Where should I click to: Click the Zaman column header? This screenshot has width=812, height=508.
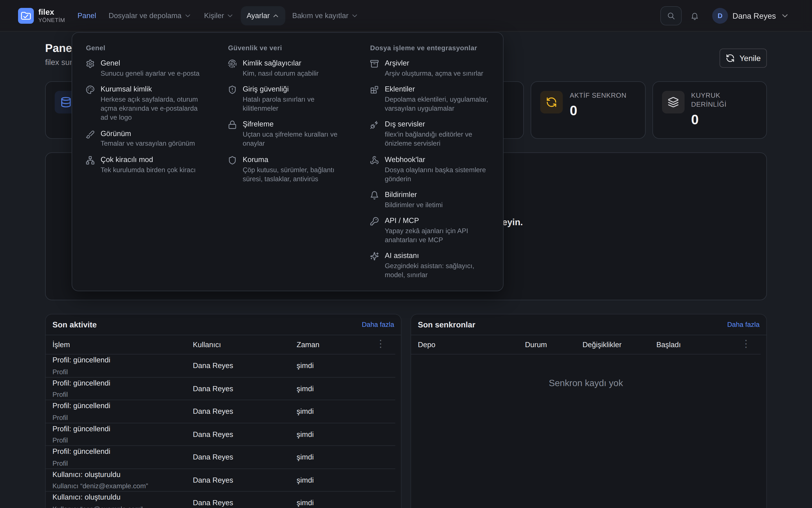[308, 345]
